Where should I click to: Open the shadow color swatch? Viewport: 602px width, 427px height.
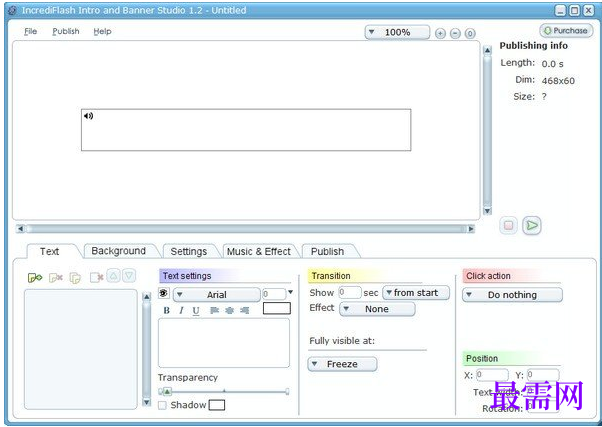[217, 405]
